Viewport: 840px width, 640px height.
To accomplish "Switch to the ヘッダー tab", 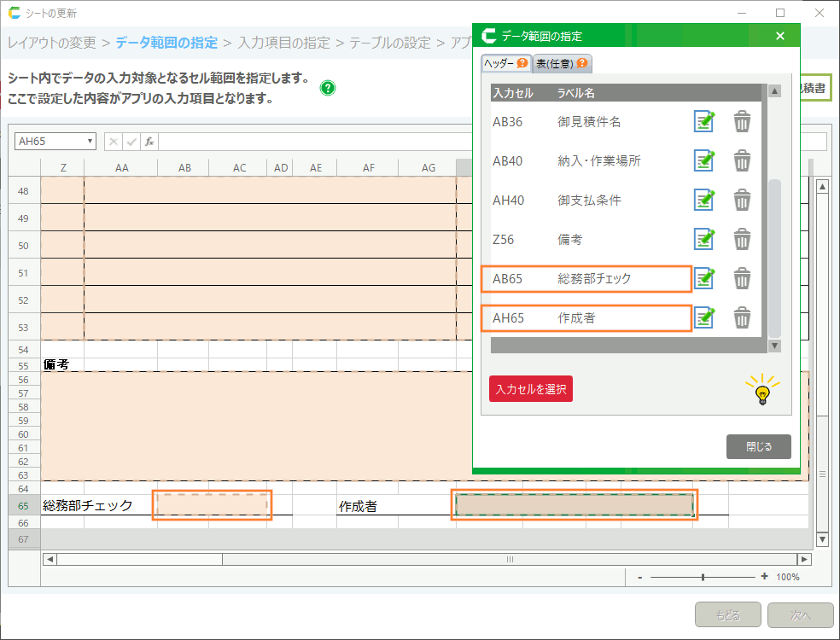I will pos(505,63).
